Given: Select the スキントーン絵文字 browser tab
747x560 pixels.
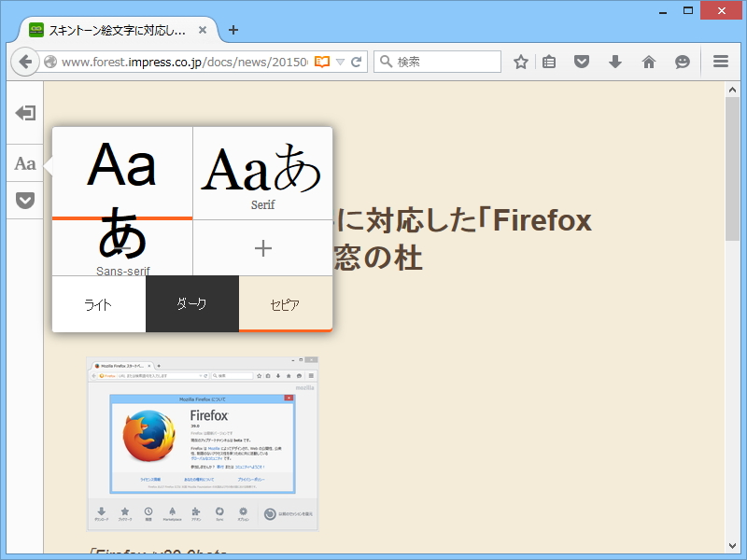Looking at the screenshot, I should [x=118, y=30].
